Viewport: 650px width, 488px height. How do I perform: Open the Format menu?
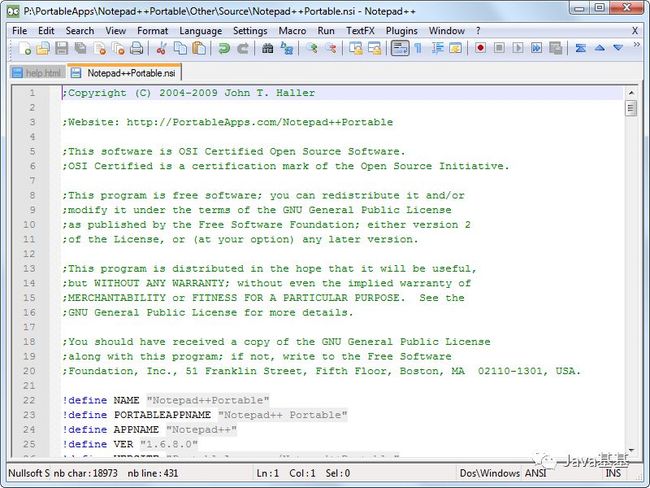pos(153,31)
